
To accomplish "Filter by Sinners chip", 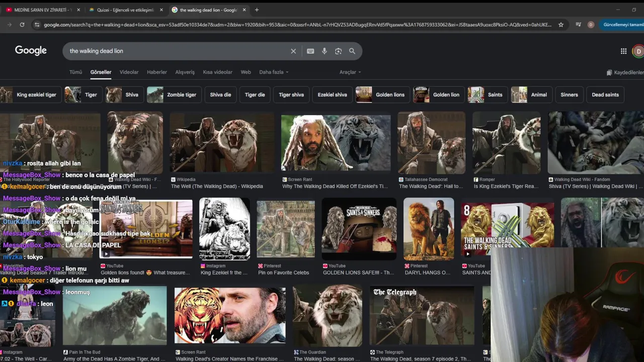I will click(x=569, y=95).
